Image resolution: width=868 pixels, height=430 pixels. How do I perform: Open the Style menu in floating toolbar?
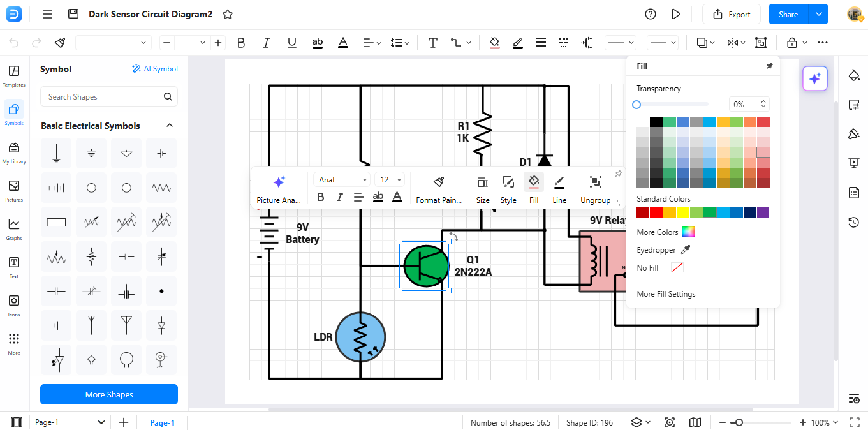click(x=508, y=189)
